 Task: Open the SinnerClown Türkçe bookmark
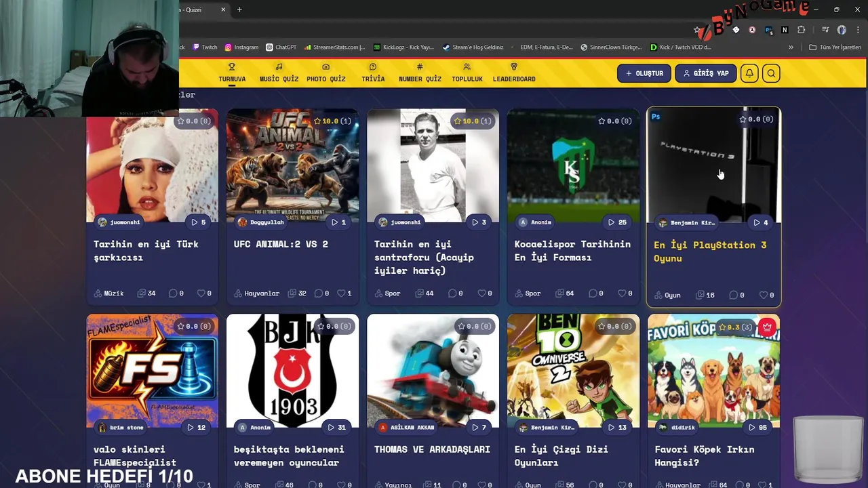click(x=611, y=47)
